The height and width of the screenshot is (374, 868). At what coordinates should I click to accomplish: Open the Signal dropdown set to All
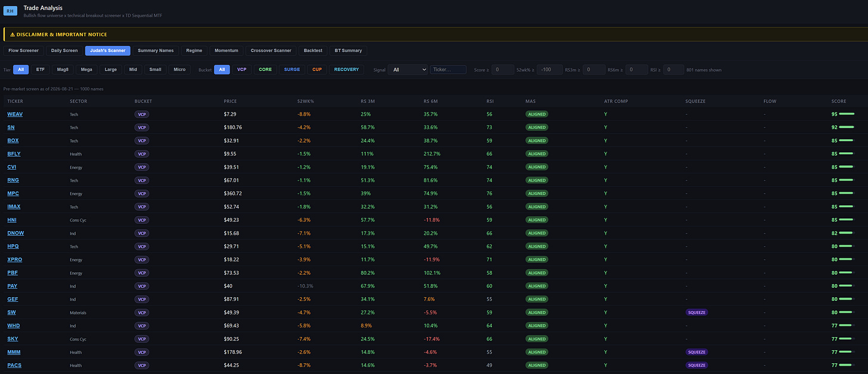pos(408,70)
